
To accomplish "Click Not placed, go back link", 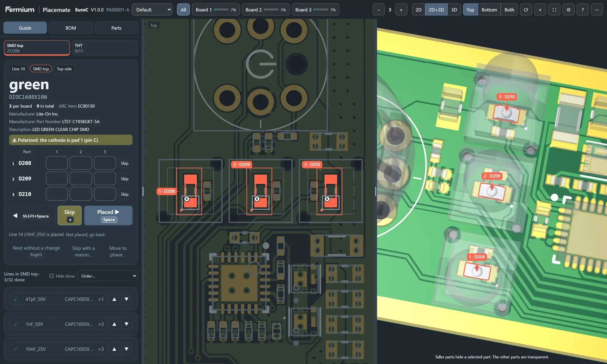I will [85, 234].
